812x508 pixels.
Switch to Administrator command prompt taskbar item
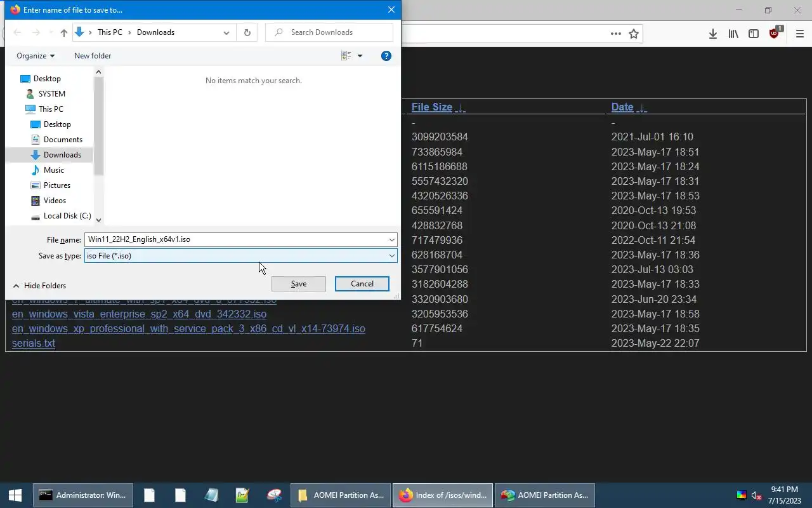[x=82, y=495]
